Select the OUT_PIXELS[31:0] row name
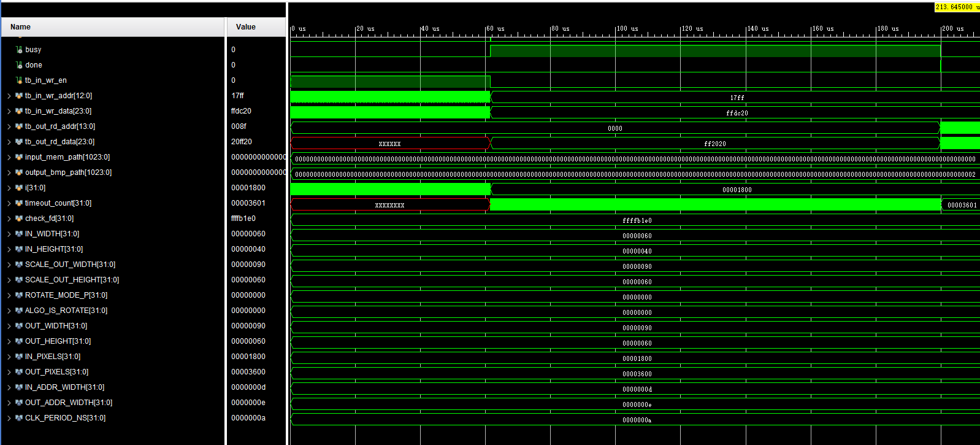Viewport: 980px width, 445px height. tap(56, 372)
